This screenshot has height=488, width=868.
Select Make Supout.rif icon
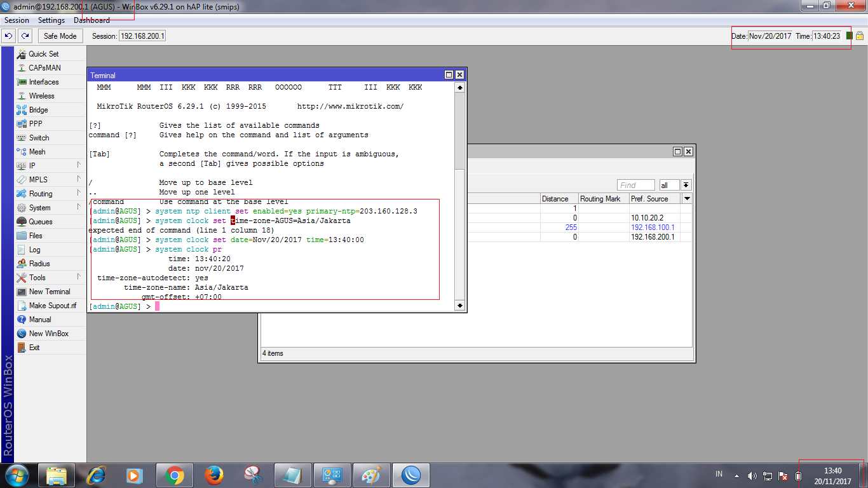[x=22, y=306]
